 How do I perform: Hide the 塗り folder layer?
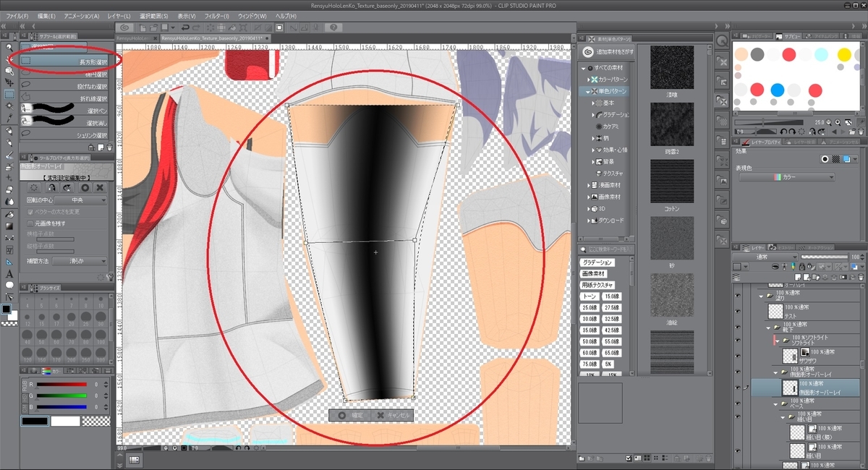click(738, 295)
